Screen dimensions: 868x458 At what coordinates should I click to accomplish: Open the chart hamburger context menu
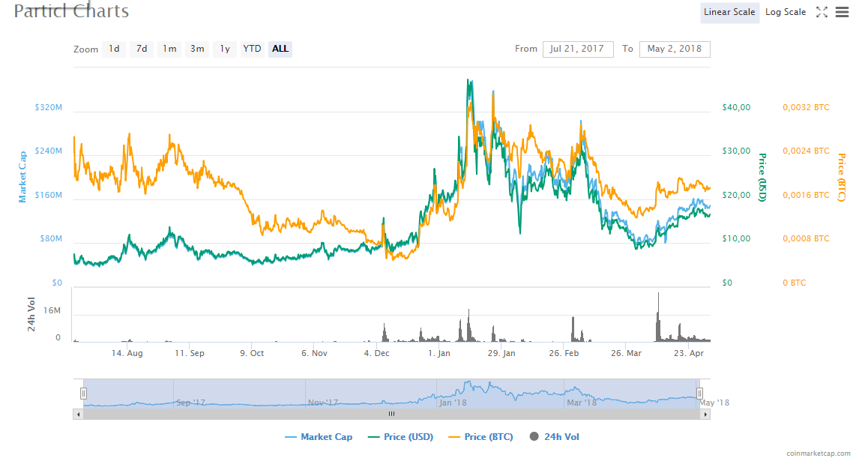coord(842,12)
